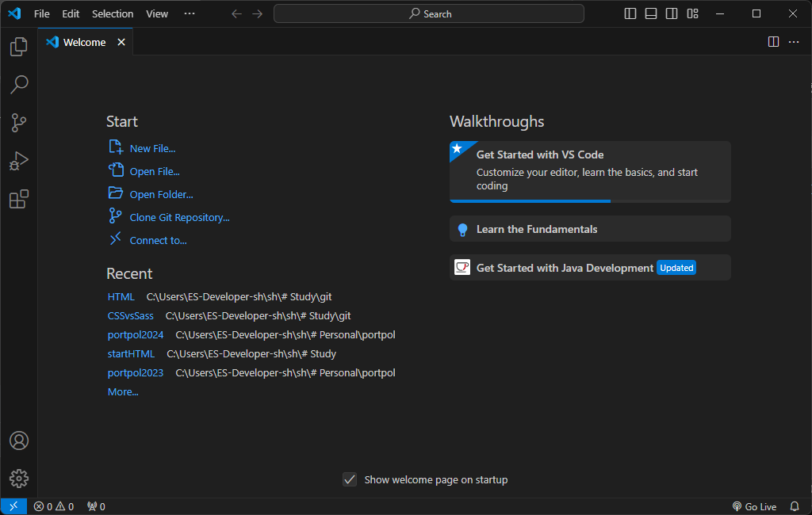
Task: Click the title bar Search box
Action: 429,13
